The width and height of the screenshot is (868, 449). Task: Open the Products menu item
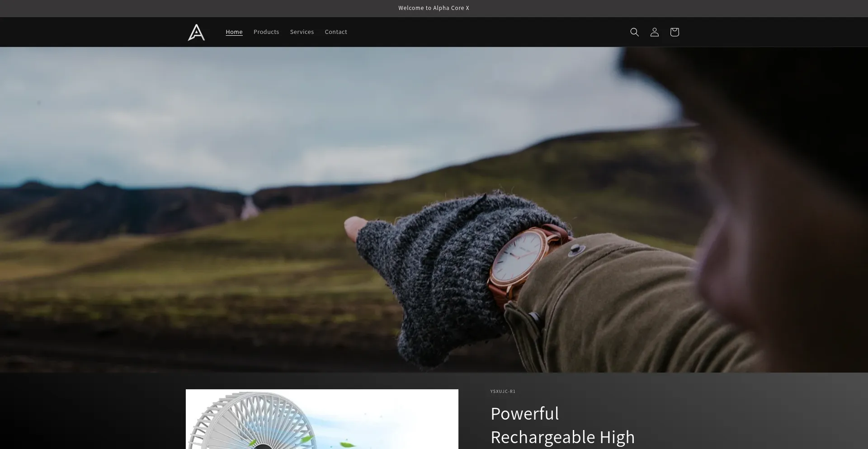pos(266,32)
